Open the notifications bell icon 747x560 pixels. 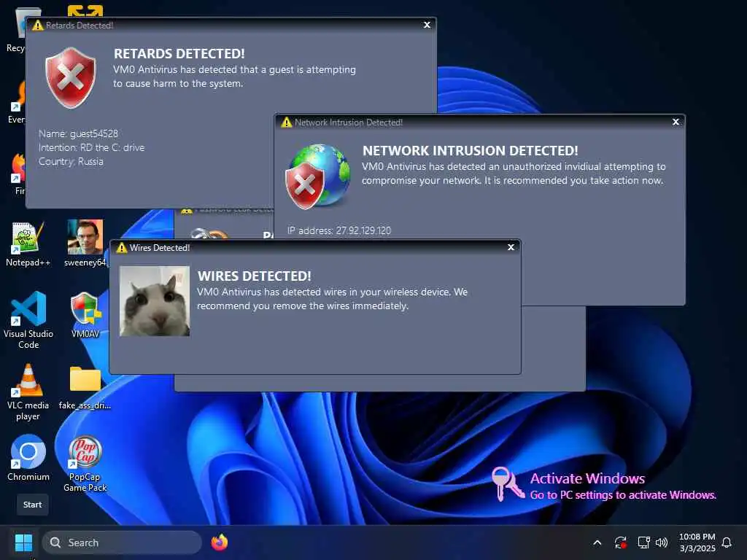click(x=727, y=542)
